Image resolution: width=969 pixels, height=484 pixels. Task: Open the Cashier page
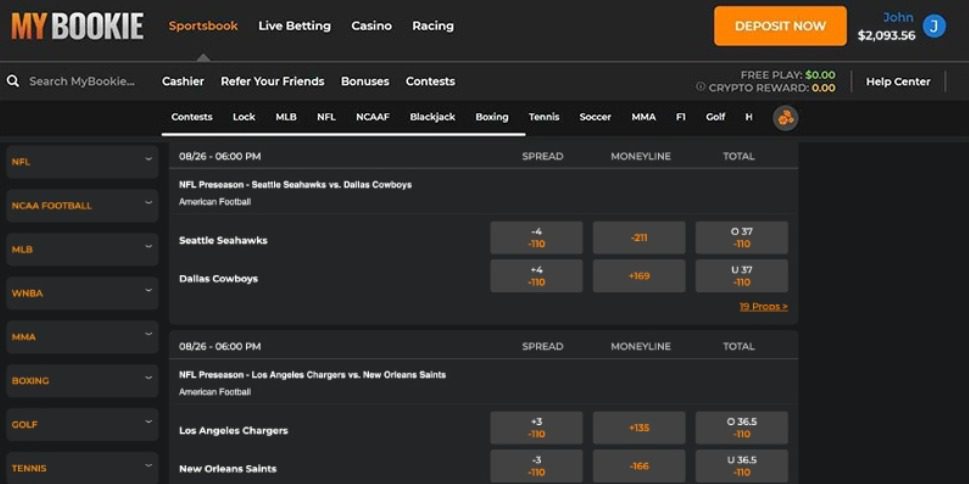(x=183, y=82)
